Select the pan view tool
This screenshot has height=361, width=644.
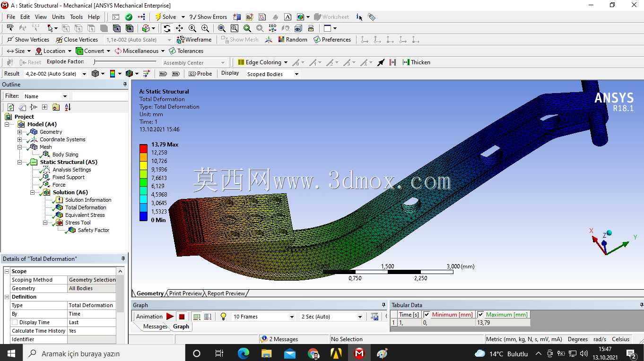tap(180, 28)
